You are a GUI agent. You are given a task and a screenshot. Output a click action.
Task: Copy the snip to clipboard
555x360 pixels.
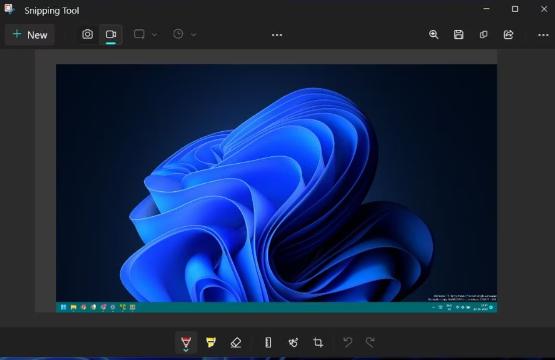(484, 34)
